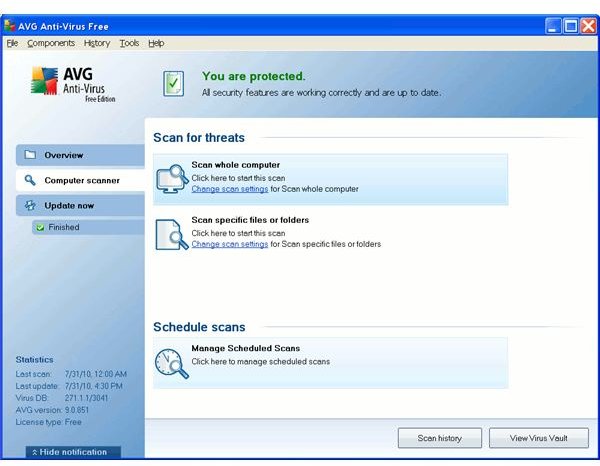600x466 pixels.
Task: Open Manage Scheduled Scans
Action: [331, 363]
